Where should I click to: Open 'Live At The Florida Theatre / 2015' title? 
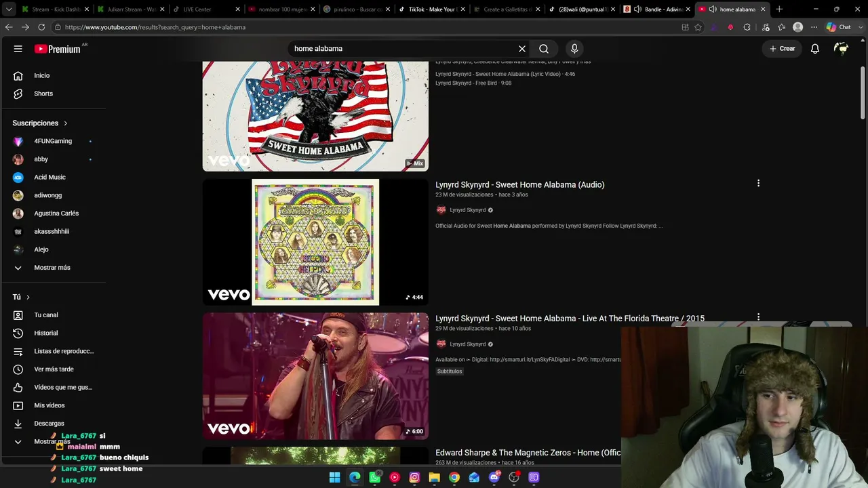[570, 319]
